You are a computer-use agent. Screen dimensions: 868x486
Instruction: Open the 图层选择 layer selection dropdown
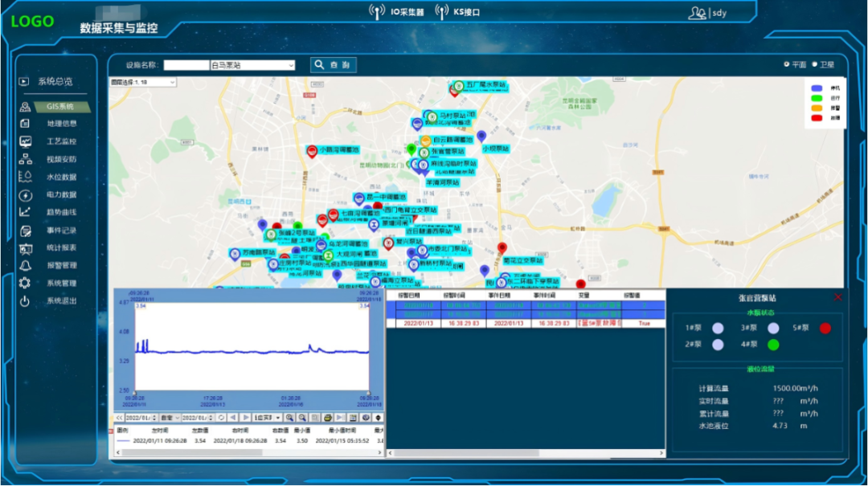click(x=143, y=82)
